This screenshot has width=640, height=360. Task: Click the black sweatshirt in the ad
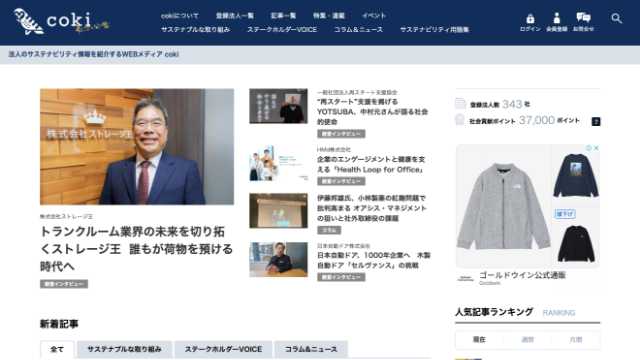[576, 244]
